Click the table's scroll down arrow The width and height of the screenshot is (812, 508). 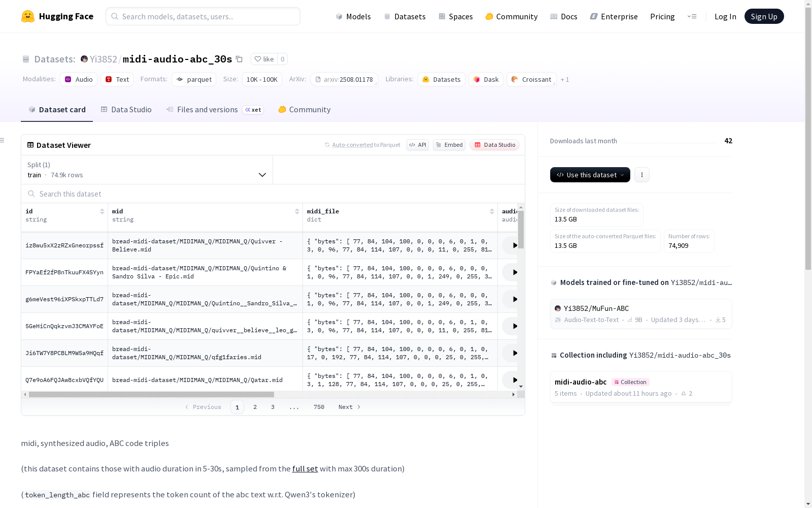(x=521, y=387)
